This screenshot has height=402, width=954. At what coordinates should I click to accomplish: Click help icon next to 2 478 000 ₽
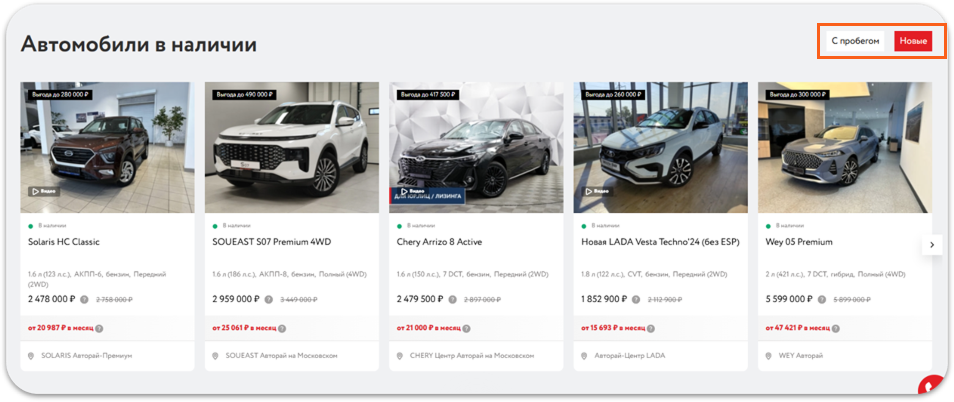point(85,299)
